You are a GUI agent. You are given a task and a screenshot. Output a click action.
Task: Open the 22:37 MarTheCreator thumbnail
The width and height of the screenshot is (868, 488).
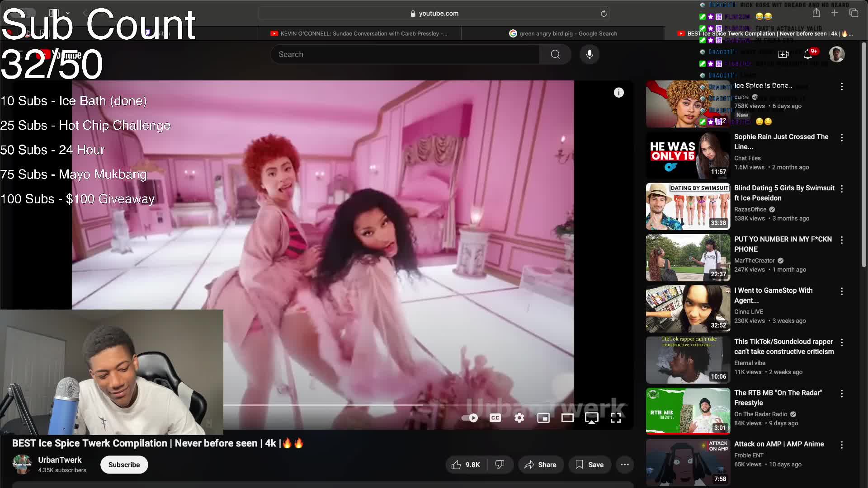click(x=688, y=258)
